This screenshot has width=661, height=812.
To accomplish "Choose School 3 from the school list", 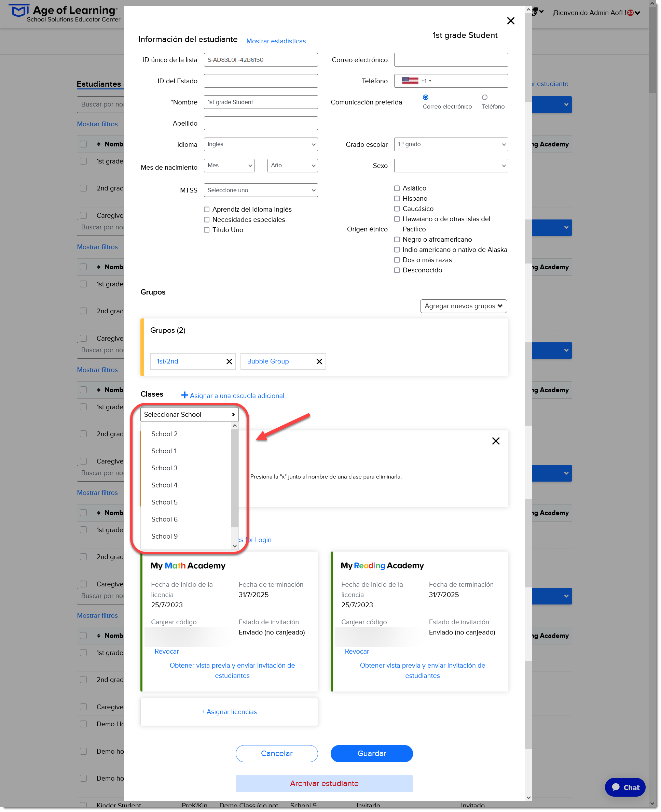I will point(165,468).
